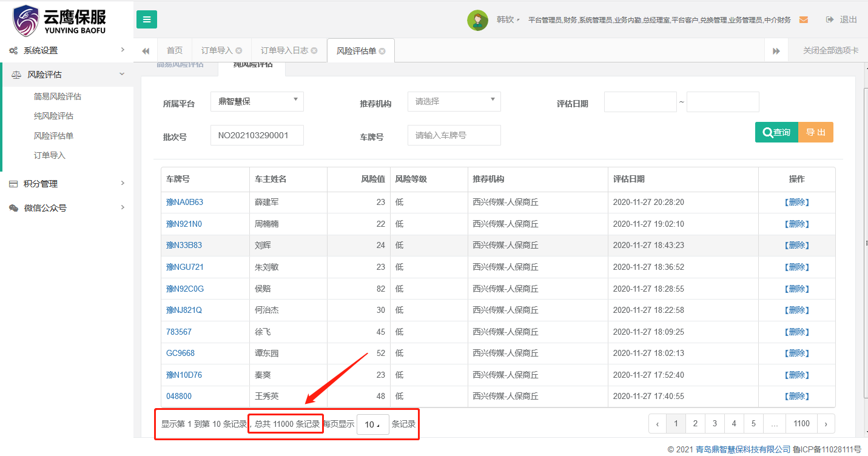Click the 退出 logout icon

[x=830, y=20]
